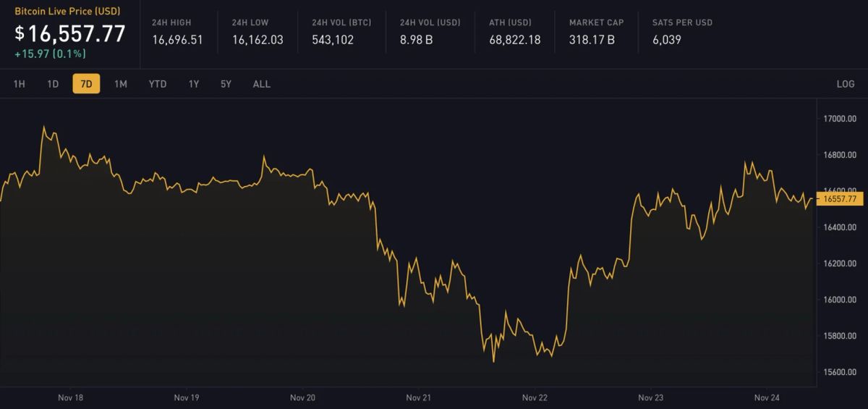The image size is (868, 409).
Task: Click the Nov 24 date label
Action: [767, 398]
